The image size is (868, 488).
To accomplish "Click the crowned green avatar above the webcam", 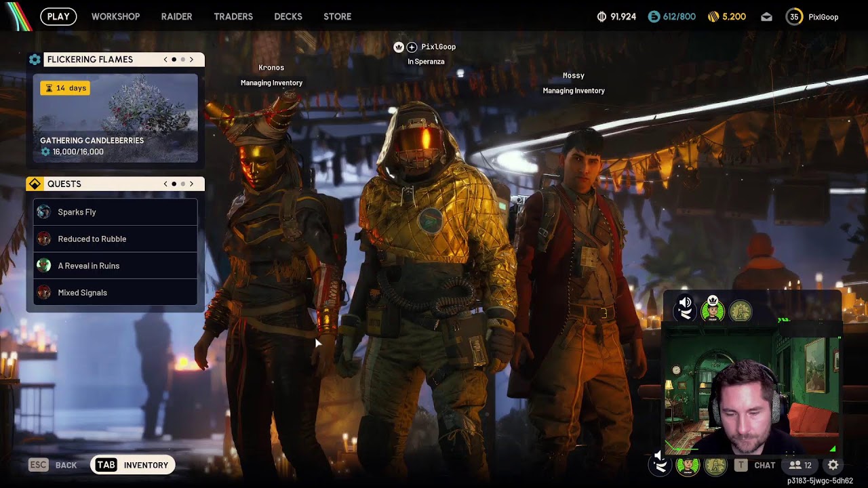I will pos(713,310).
